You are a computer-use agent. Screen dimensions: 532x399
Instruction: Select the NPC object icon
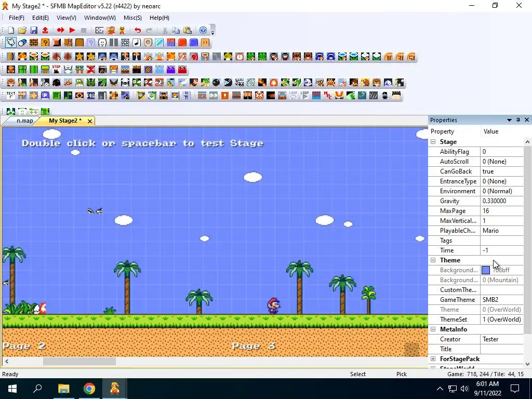(x=327, y=96)
